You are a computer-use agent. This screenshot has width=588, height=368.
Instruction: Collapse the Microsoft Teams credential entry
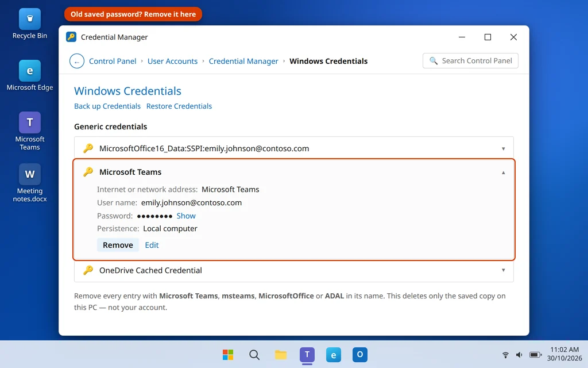click(x=503, y=172)
